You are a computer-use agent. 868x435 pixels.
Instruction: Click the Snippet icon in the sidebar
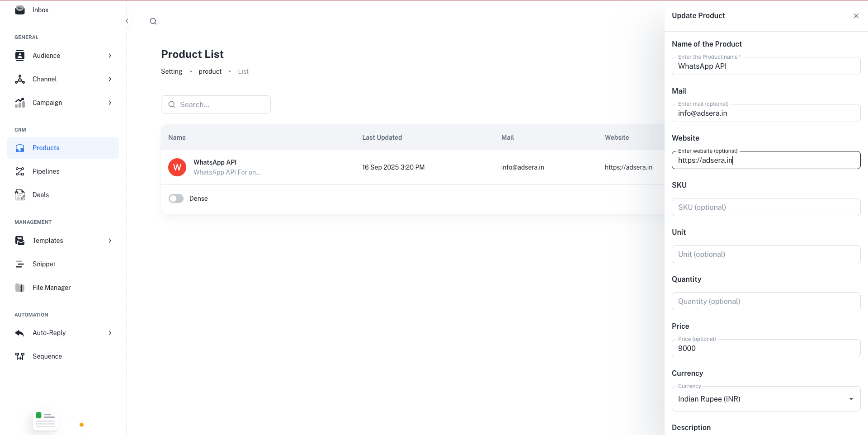pyautogui.click(x=20, y=264)
